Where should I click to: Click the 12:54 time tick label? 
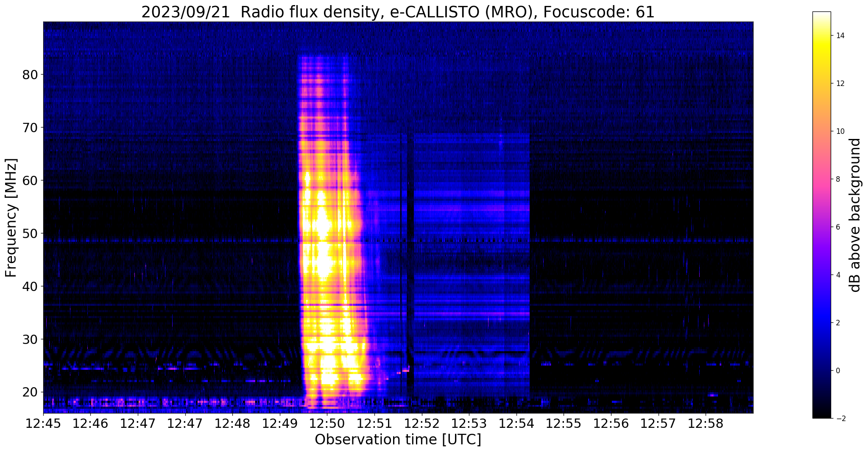(x=517, y=424)
